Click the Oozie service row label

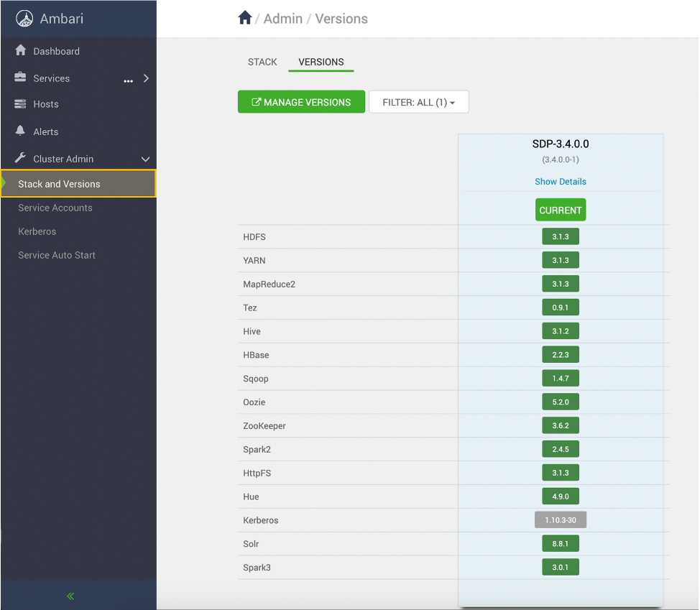(254, 402)
